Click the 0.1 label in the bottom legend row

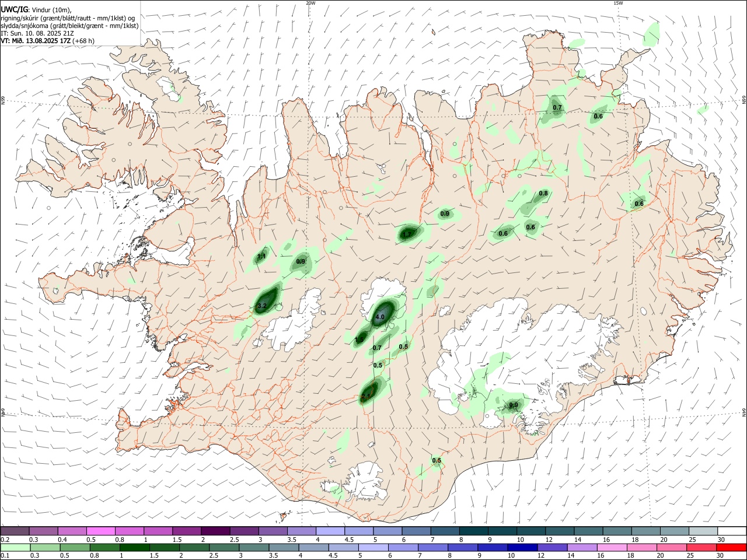pyautogui.click(x=5, y=556)
